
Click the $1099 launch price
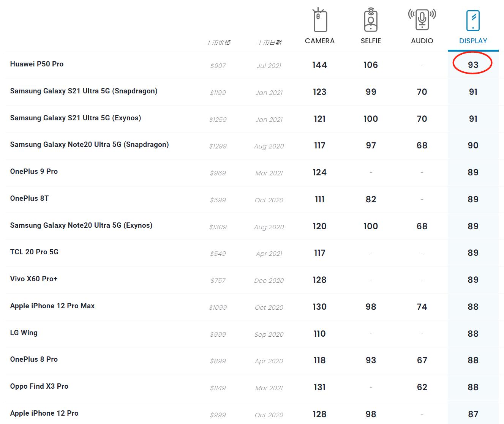pyautogui.click(x=218, y=307)
